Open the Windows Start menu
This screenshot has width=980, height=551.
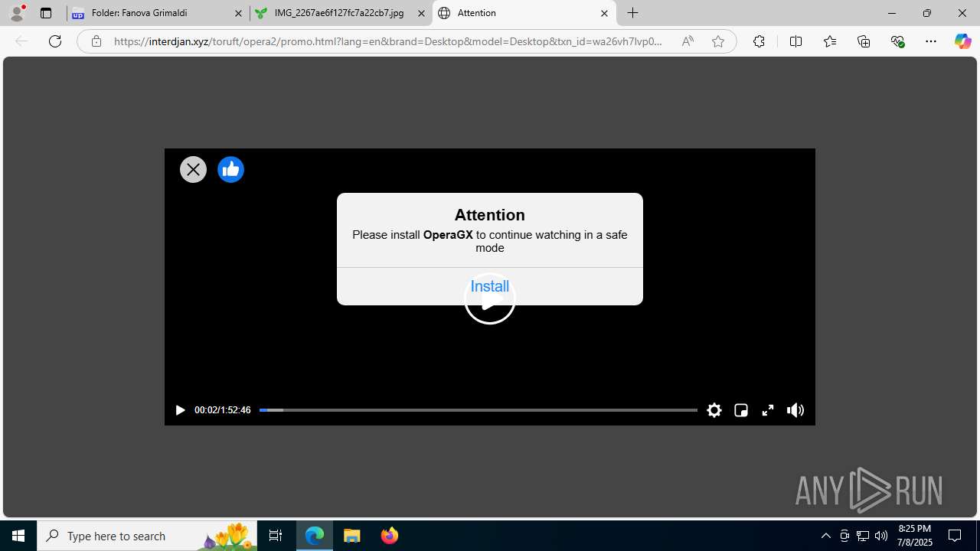tap(18, 536)
